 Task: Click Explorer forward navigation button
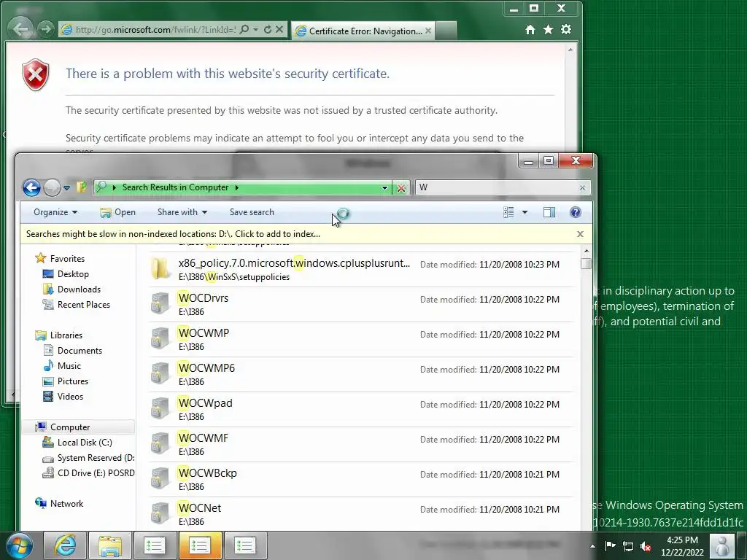[x=52, y=187]
